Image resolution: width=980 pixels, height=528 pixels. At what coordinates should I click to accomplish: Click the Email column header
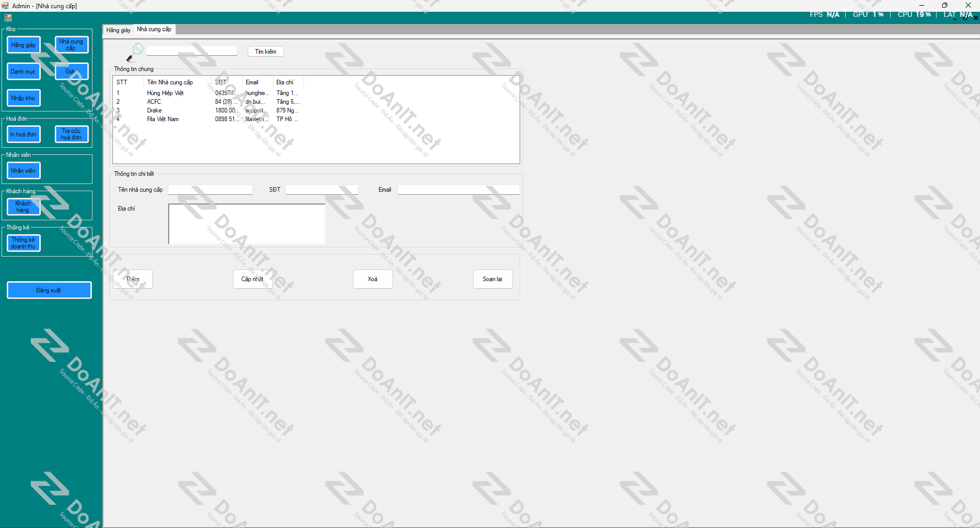click(258, 82)
